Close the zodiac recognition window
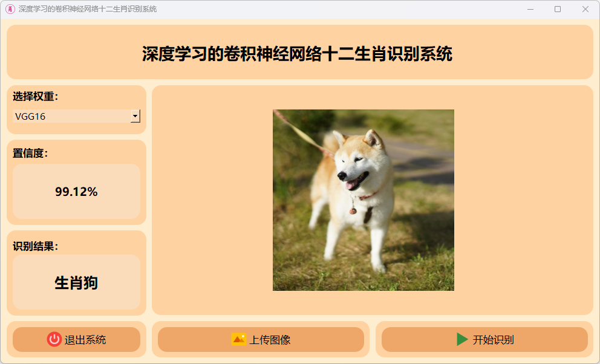The width and height of the screenshot is (600, 364). 585,9
